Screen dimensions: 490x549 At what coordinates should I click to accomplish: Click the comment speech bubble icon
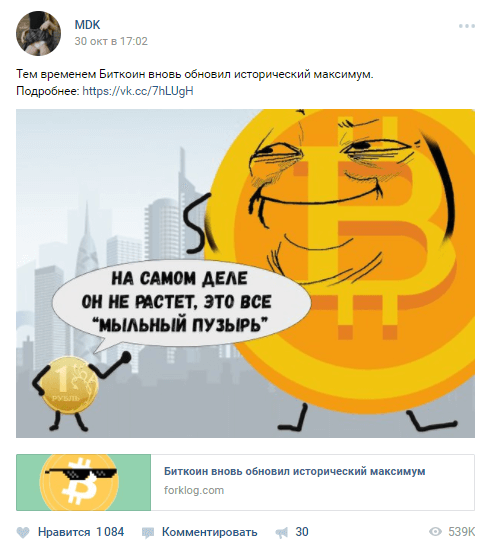(x=147, y=533)
